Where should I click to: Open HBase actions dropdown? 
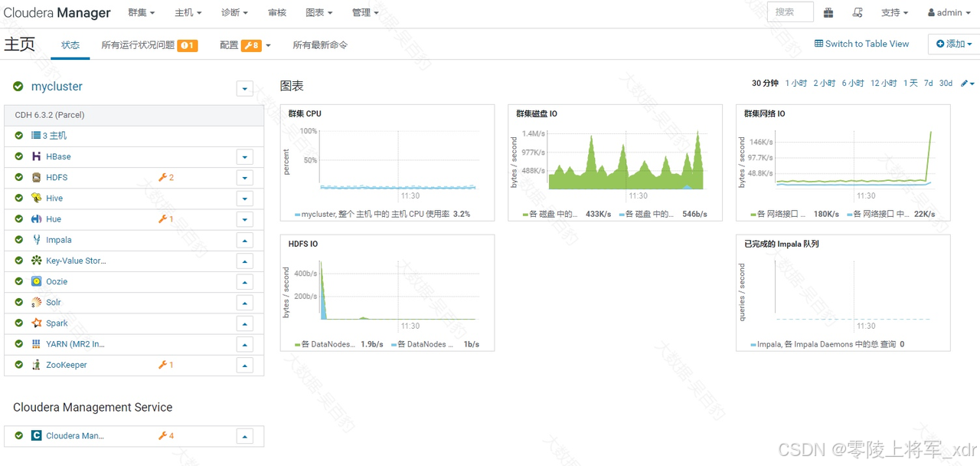pyautogui.click(x=245, y=157)
